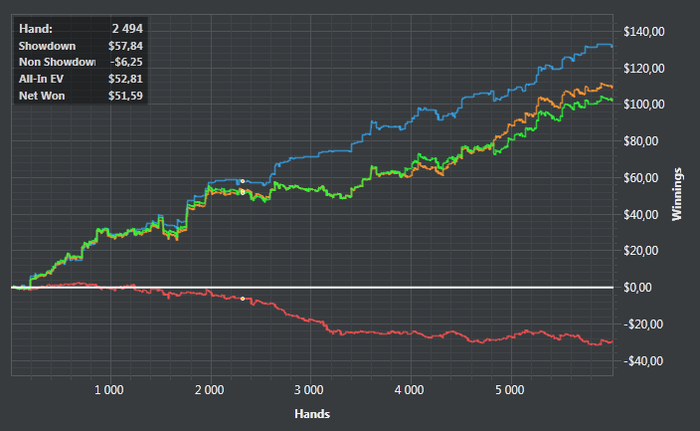The height and width of the screenshot is (431, 700).
Task: Click the -$40,00 axis label
Action: point(643,361)
